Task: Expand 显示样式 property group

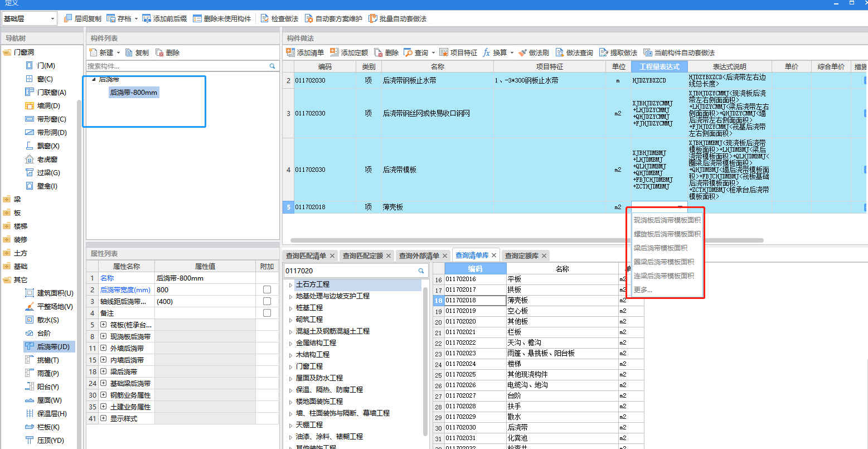Action: click(x=104, y=418)
